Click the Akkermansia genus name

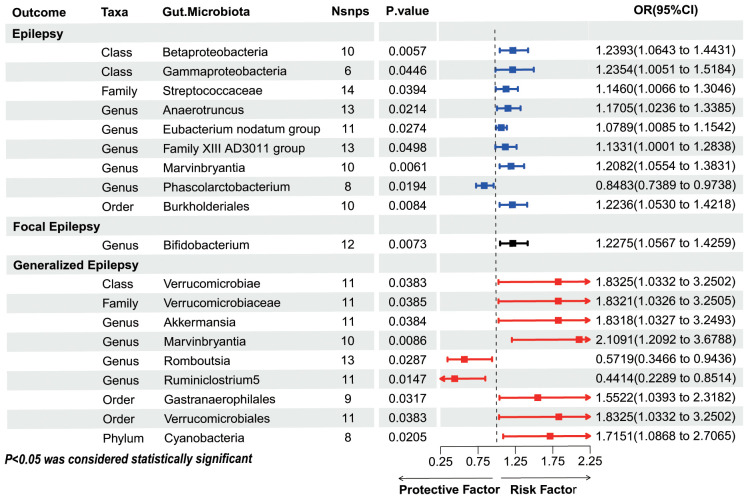click(199, 322)
